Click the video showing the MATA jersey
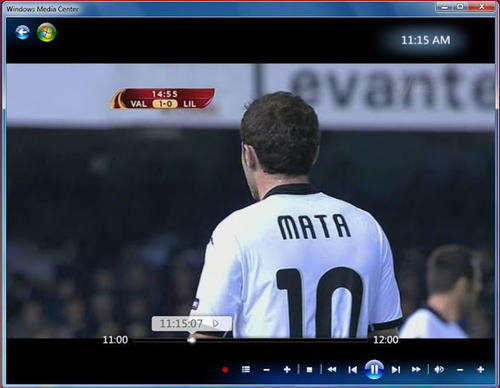The image size is (500, 388). pos(250,201)
